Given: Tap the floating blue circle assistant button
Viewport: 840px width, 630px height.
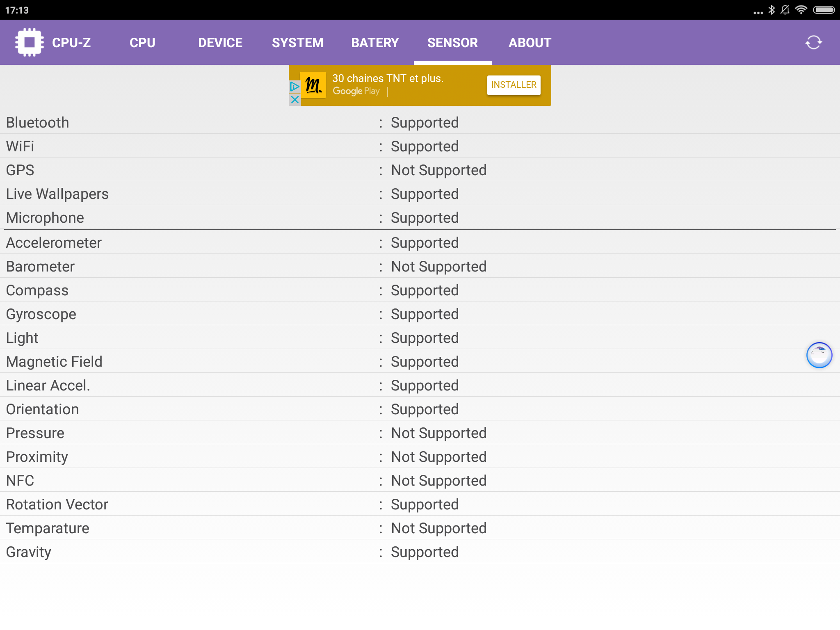Looking at the screenshot, I should (x=819, y=355).
